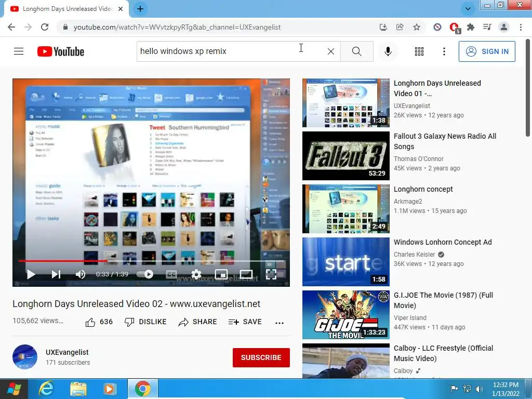Launch Internet Explorer from the taskbar
Screen dimensions: 532x399
click(x=46, y=389)
